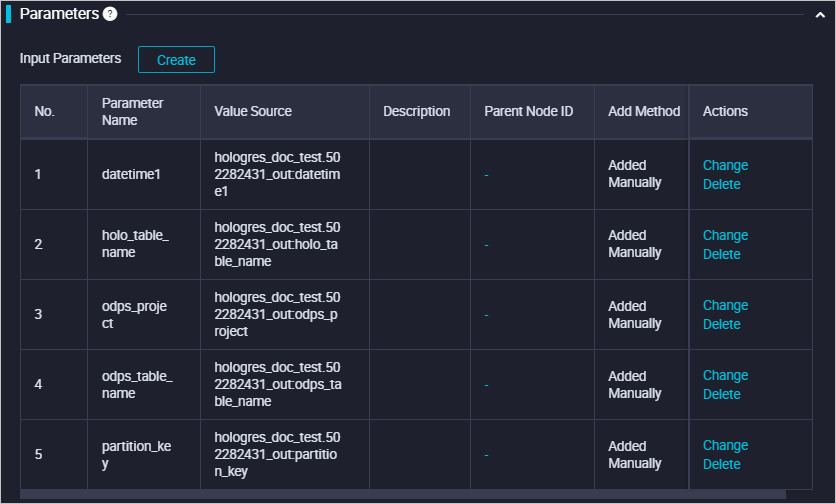This screenshot has height=504, width=836.
Task: Click the Parameter Name column header
Action: click(133, 111)
